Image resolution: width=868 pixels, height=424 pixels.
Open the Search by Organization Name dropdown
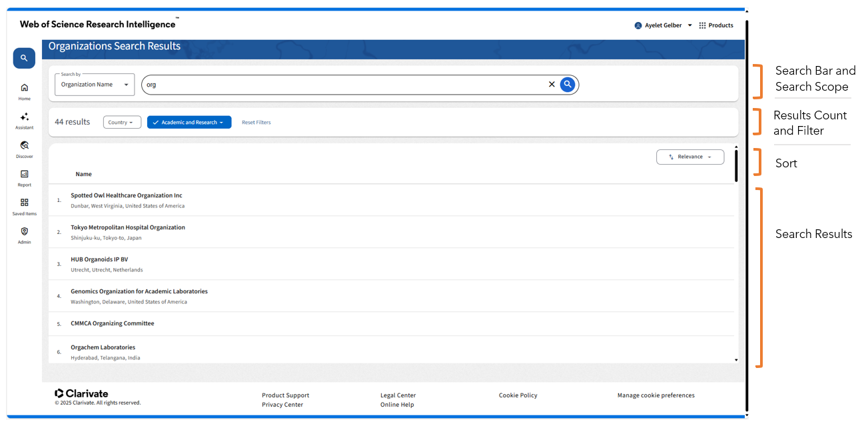click(x=95, y=85)
